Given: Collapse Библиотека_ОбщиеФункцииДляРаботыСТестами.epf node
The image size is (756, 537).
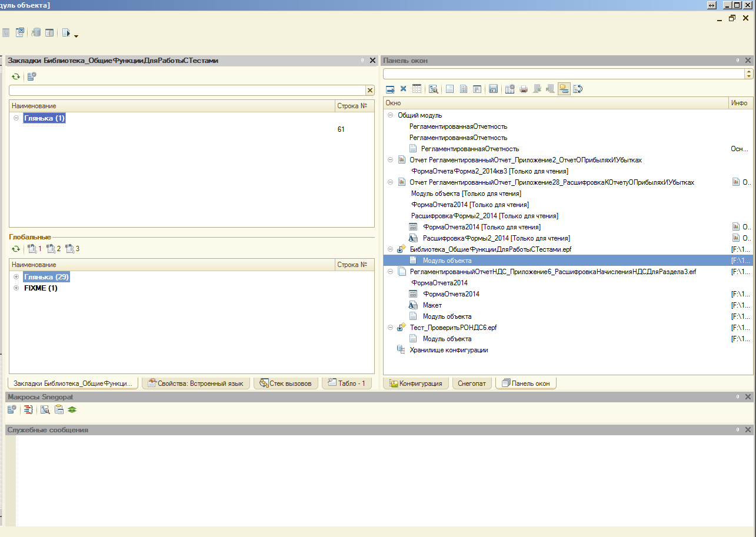Looking at the screenshot, I should pos(391,249).
